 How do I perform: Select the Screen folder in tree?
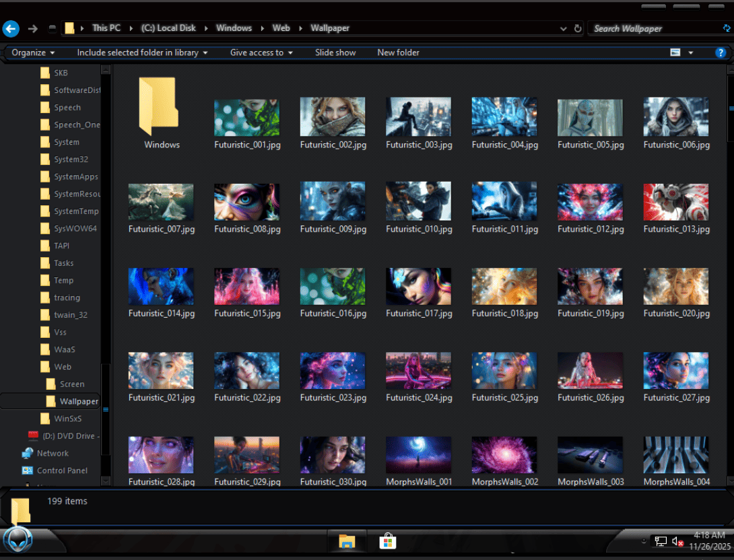point(65,384)
